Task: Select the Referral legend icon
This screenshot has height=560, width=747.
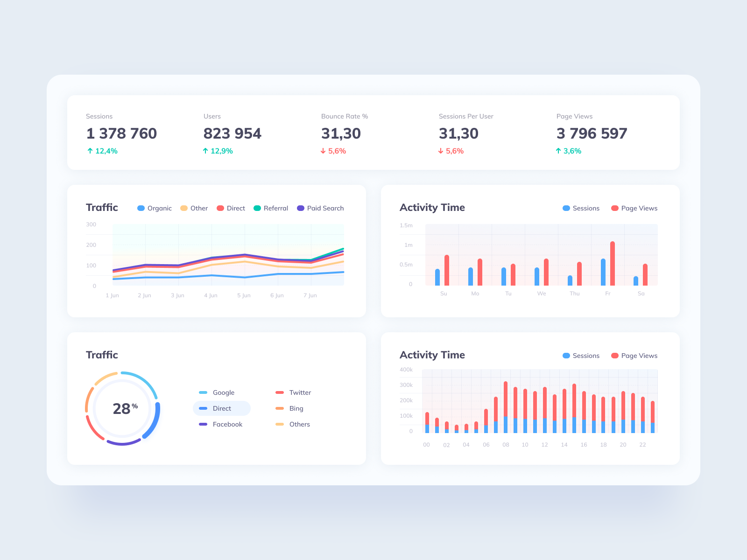Action: (x=257, y=208)
